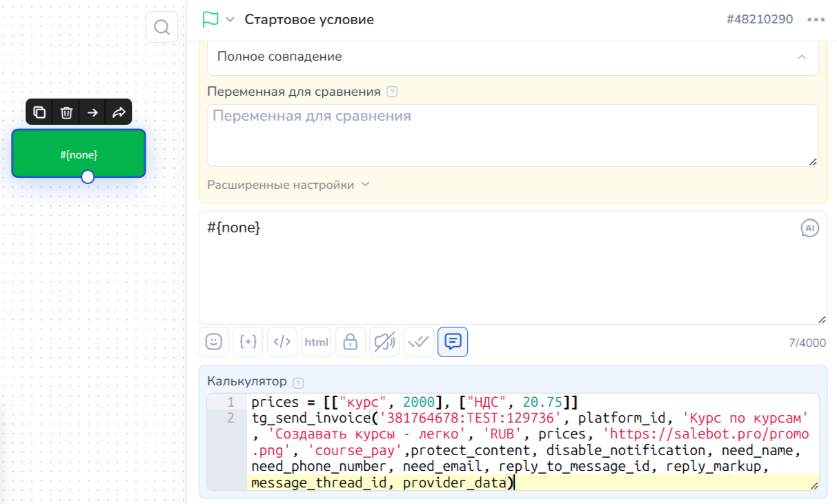Toggle html formatting mode
The width and height of the screenshot is (837, 504).
[316, 342]
